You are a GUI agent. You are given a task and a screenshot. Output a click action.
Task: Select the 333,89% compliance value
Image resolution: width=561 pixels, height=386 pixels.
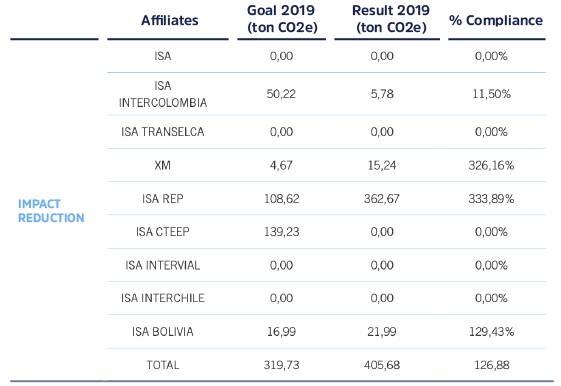pos(491,199)
